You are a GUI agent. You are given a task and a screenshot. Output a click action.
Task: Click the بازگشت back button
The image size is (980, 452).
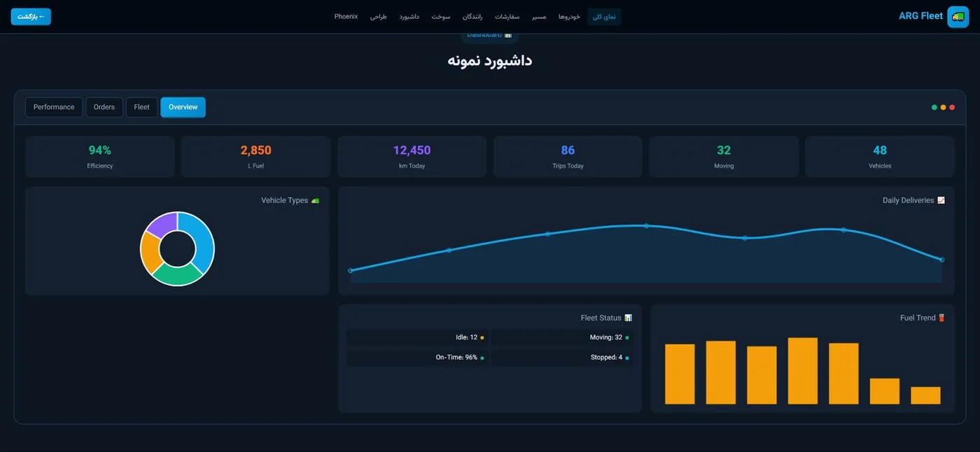[x=31, y=16]
